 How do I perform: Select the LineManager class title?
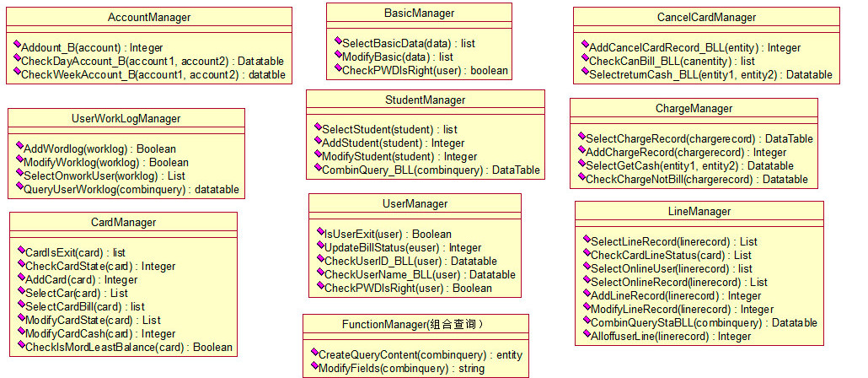pos(699,211)
